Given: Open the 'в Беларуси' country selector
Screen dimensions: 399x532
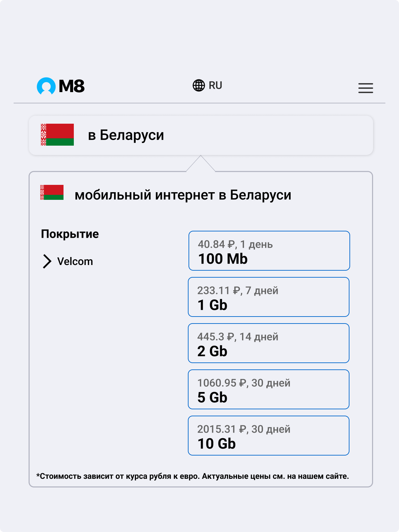Looking at the screenshot, I should tap(201, 135).
